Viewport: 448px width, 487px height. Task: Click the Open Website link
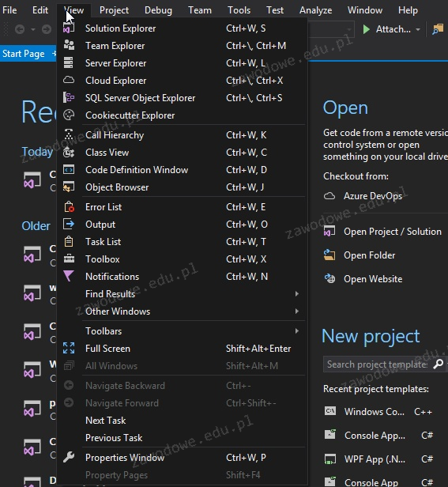pos(373,278)
